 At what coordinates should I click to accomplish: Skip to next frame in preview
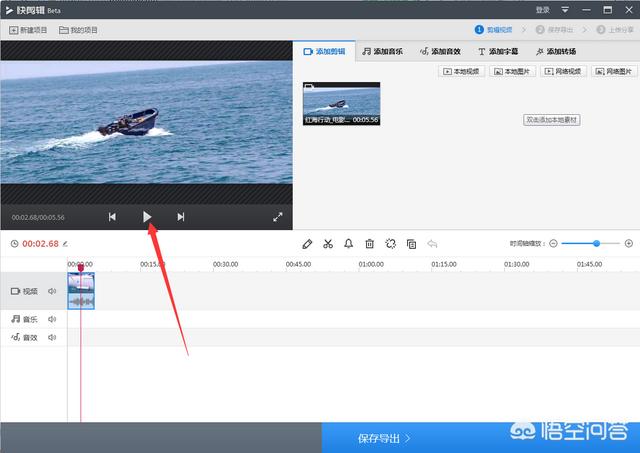click(x=181, y=217)
